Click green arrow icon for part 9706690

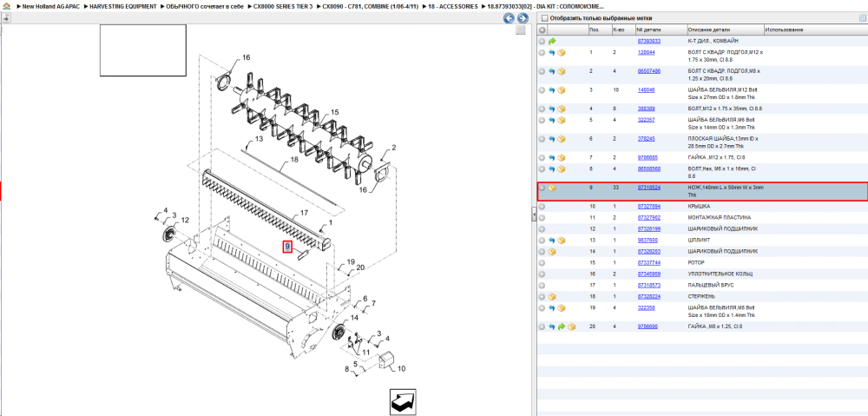[562, 327]
